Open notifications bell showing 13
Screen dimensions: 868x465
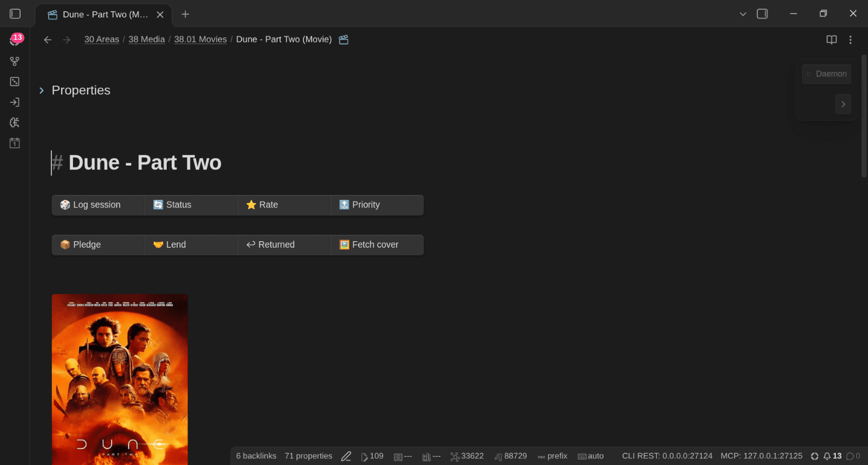pos(833,456)
